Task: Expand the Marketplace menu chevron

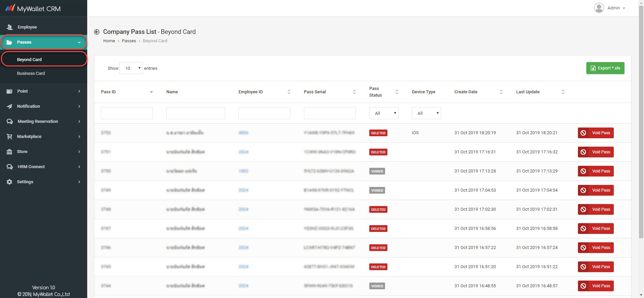Action: coord(79,137)
